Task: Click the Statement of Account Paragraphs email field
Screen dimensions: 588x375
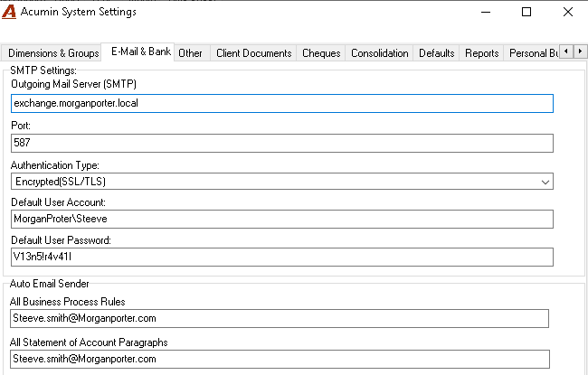Action: coord(280,359)
